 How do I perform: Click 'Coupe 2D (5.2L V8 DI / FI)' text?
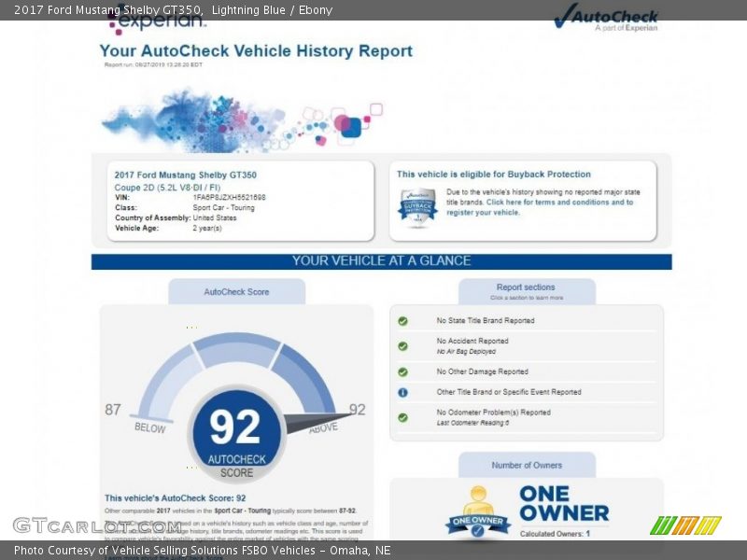[167, 188]
